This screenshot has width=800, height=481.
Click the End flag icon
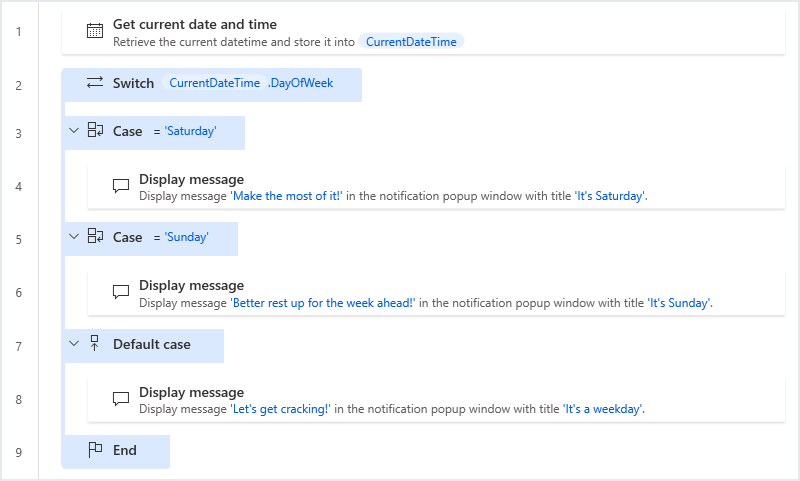(95, 449)
